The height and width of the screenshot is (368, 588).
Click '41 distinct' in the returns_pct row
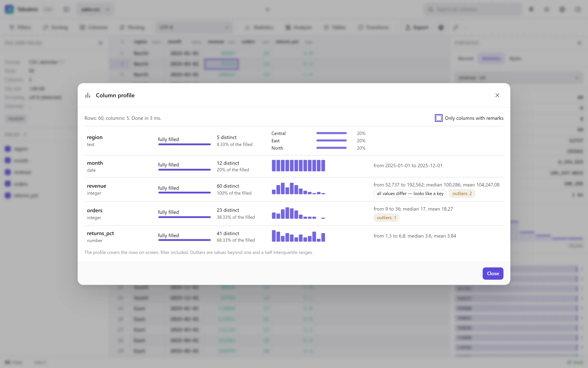click(228, 233)
